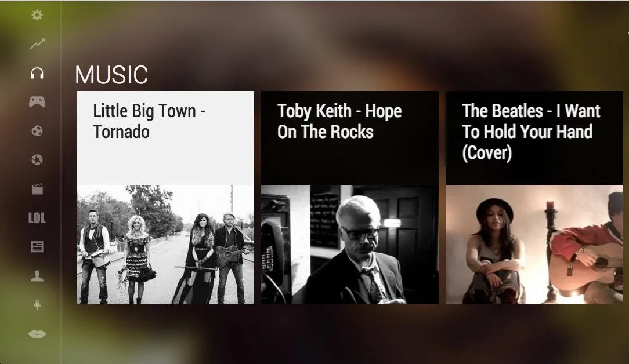
Task: Open the camera shutter category icon
Action: [x=37, y=160]
